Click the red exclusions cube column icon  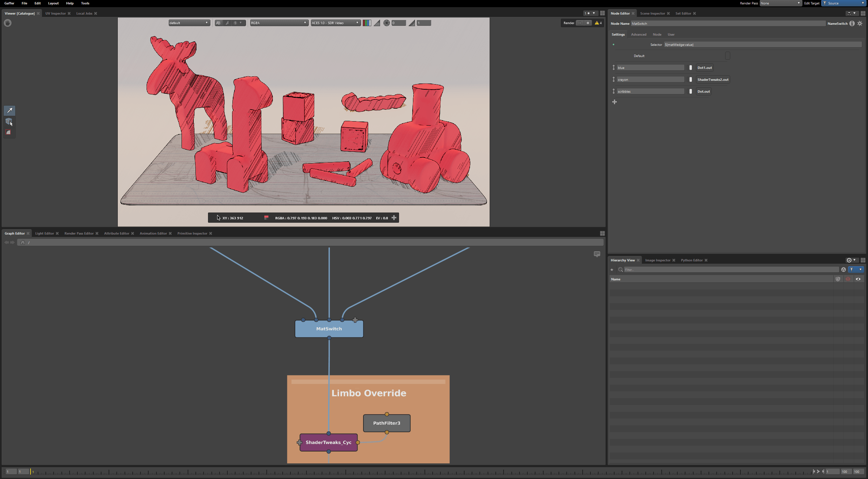[848, 279]
